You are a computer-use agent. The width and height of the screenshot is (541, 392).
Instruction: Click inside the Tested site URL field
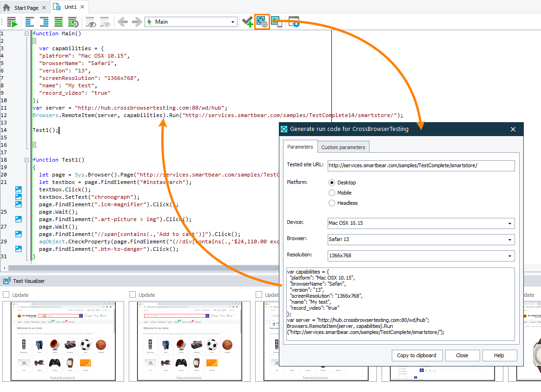[x=421, y=165]
